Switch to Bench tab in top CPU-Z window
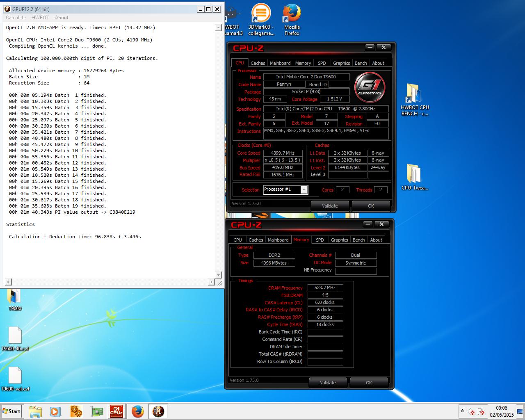This screenshot has height=420, width=525. point(361,63)
